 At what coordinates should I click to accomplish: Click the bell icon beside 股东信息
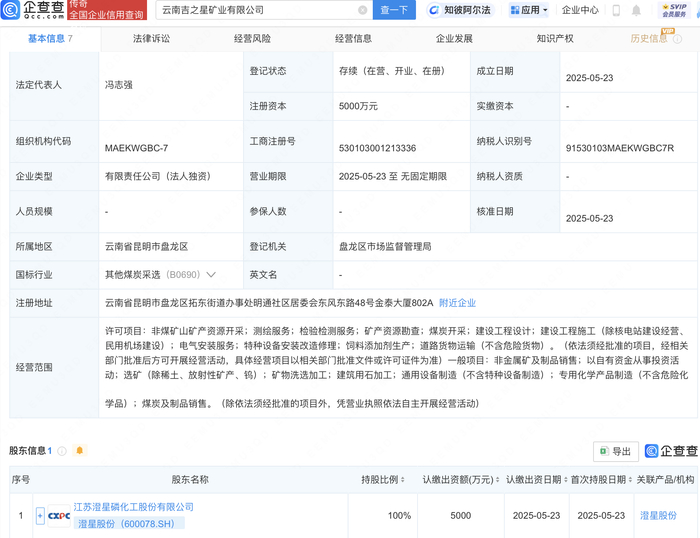tap(80, 451)
